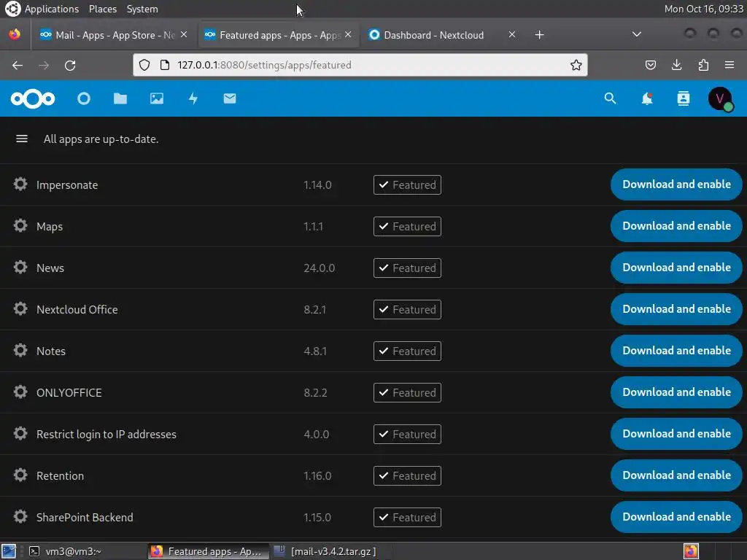747x560 pixels.
Task: Download and enable the Maps app
Action: coord(676,226)
